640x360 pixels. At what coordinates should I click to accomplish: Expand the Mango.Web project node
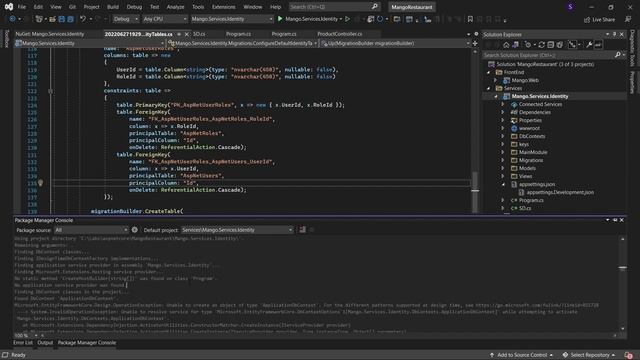pos(496,80)
